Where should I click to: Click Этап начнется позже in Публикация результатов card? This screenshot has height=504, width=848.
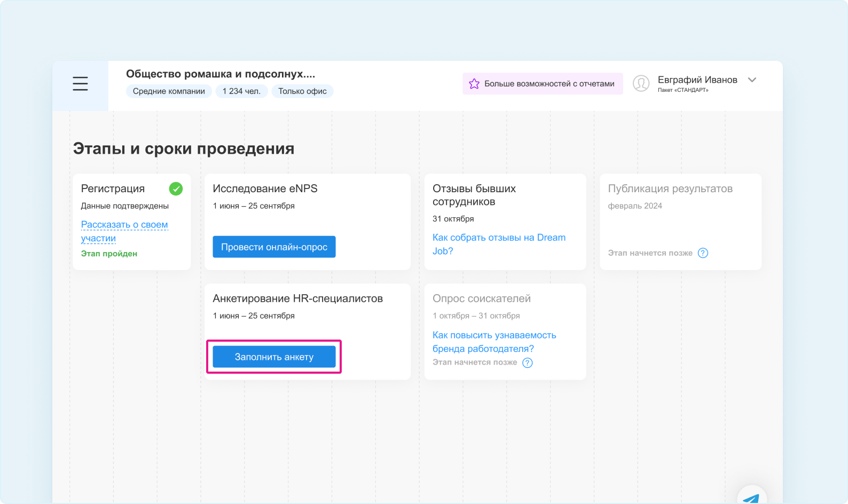pos(650,253)
